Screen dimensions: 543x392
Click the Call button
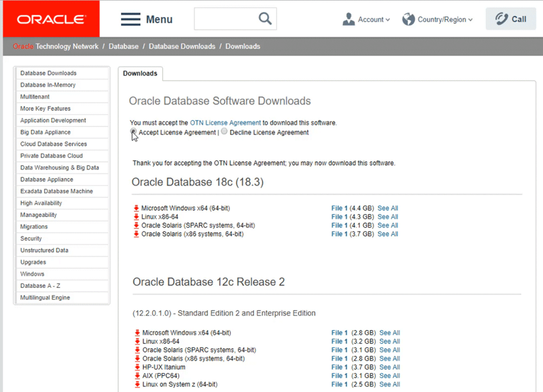(x=511, y=19)
